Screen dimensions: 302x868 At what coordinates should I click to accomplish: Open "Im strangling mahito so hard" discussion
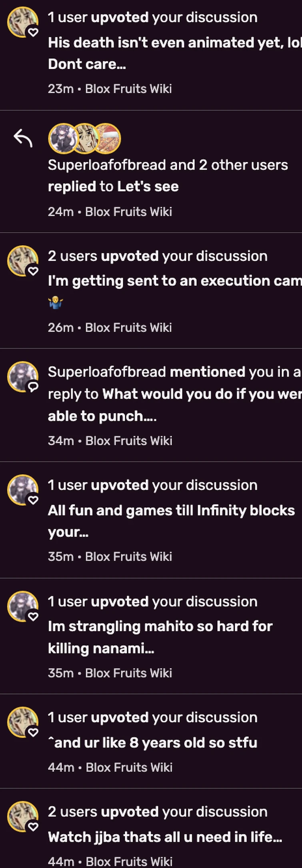tap(160, 627)
